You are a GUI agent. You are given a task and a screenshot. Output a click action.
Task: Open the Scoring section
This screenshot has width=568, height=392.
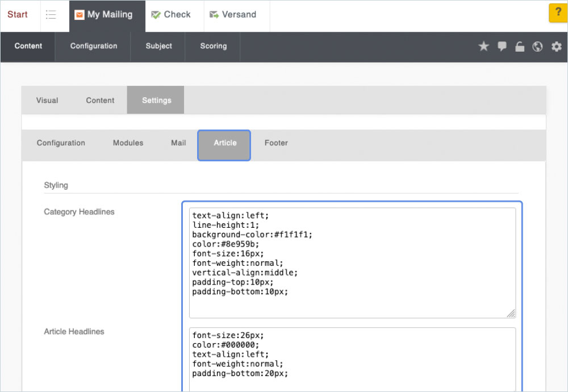coord(213,46)
